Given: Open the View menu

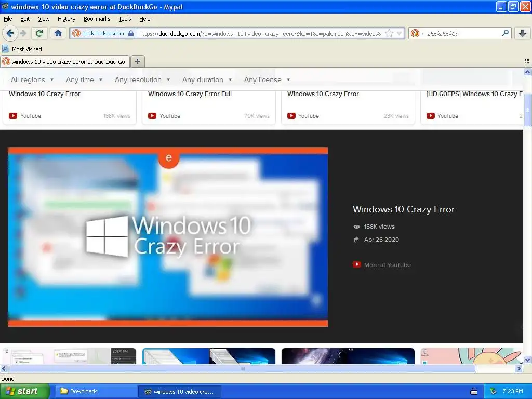Looking at the screenshot, I should (44, 19).
